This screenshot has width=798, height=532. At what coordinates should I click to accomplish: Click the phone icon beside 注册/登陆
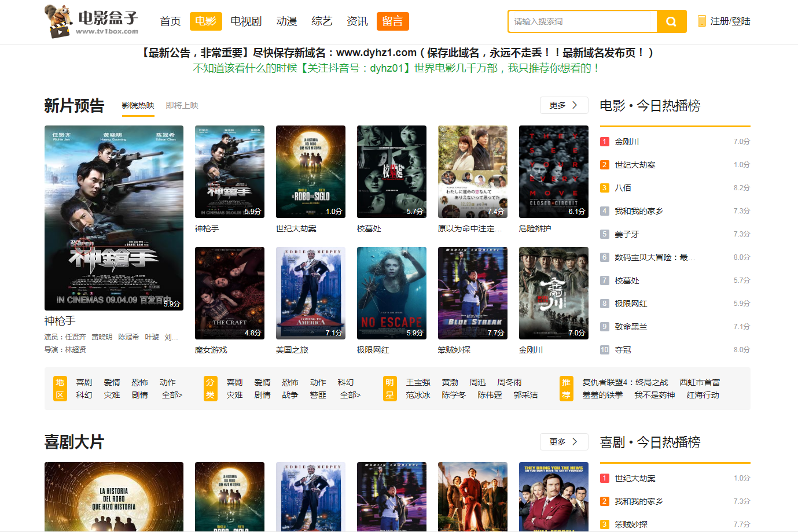point(701,21)
